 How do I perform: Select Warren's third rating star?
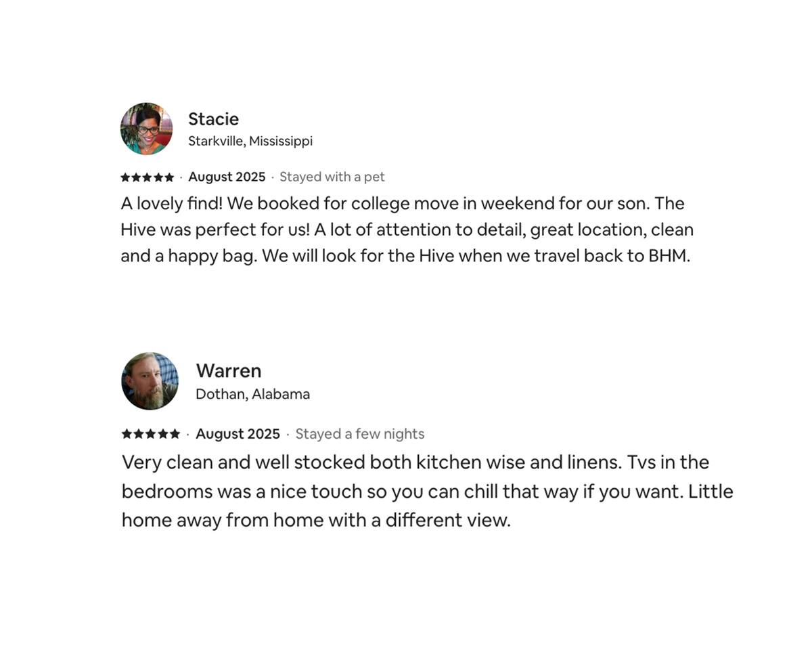(151, 434)
